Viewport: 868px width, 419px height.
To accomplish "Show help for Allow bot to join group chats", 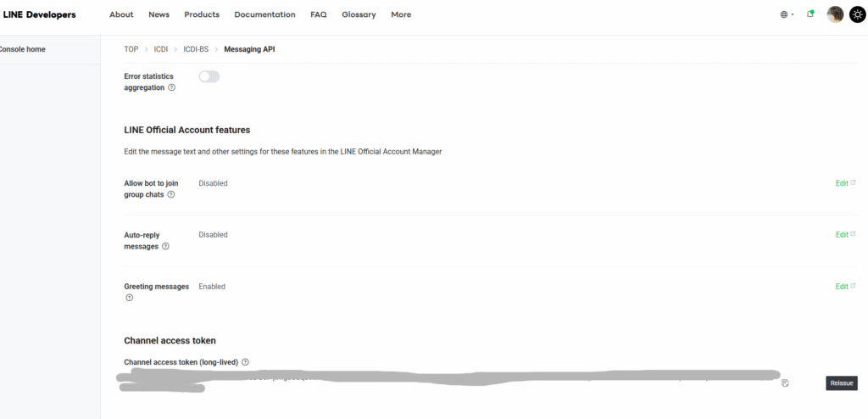I will point(171,194).
